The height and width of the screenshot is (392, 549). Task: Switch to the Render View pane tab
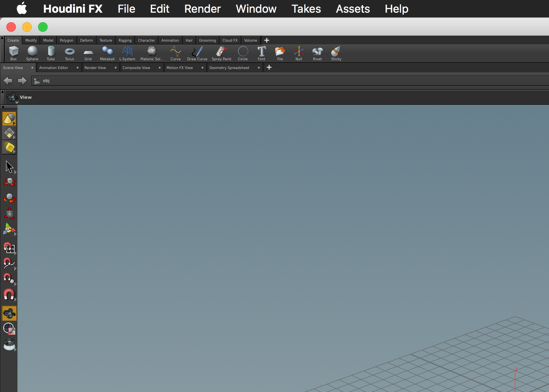pyautogui.click(x=95, y=67)
